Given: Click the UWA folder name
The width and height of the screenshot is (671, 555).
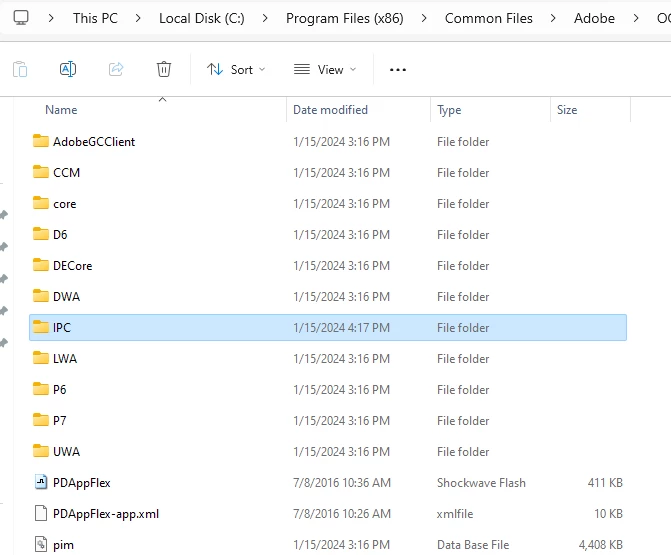Looking at the screenshot, I should 66,452.
